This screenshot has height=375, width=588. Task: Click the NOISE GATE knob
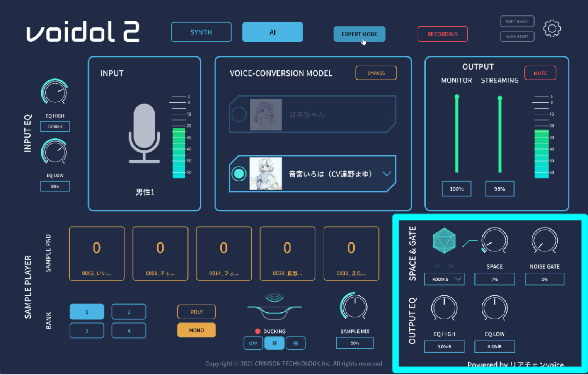coord(544,241)
